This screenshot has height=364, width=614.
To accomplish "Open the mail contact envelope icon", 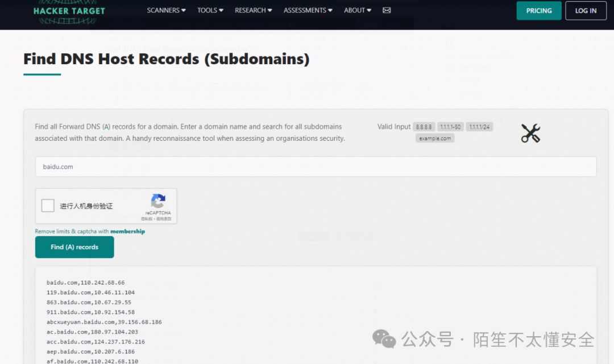I will coord(387,10).
